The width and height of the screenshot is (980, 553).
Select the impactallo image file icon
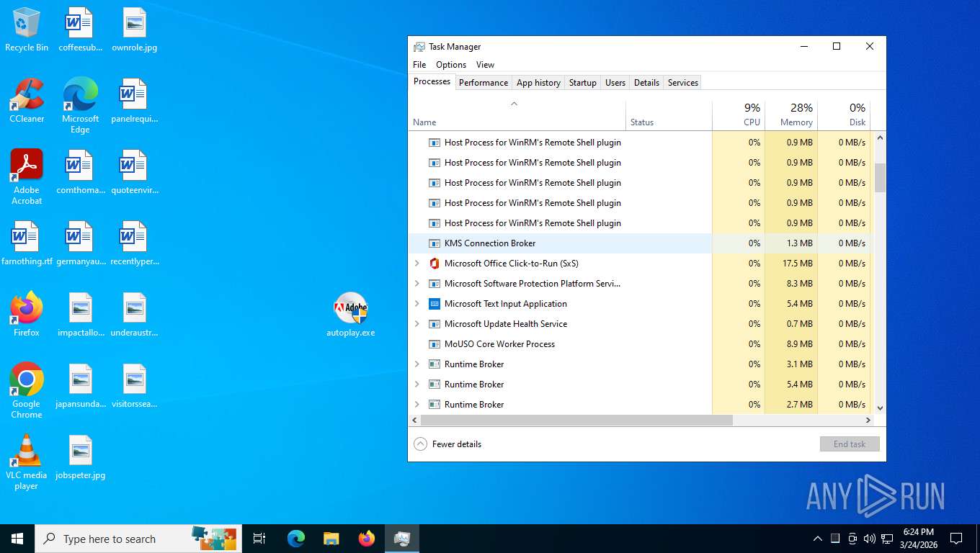pos(80,315)
